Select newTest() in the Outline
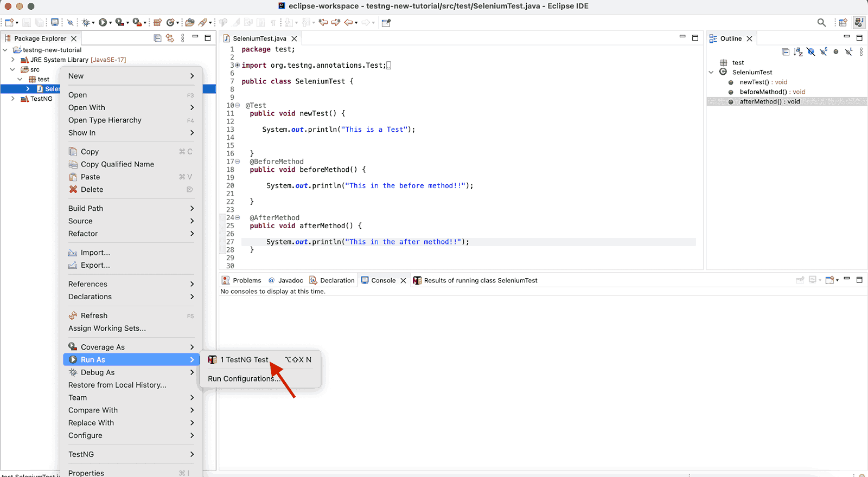The image size is (868, 477). click(x=763, y=82)
